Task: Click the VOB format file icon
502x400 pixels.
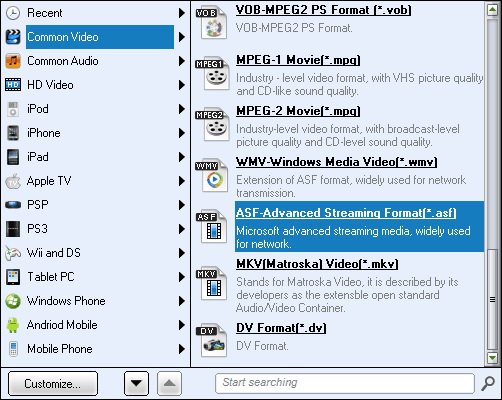Action: point(212,23)
